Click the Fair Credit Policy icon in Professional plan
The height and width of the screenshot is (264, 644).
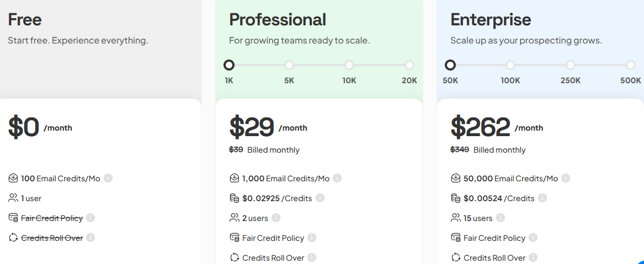tap(234, 238)
